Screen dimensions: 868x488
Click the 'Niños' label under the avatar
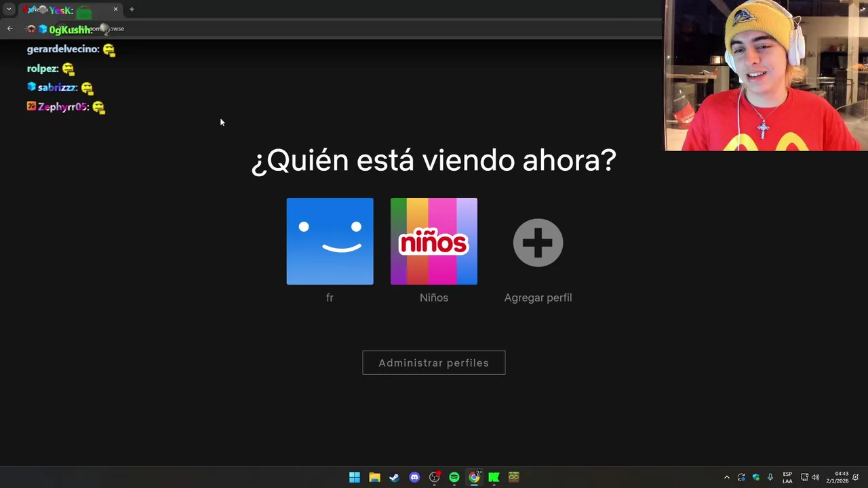point(434,298)
